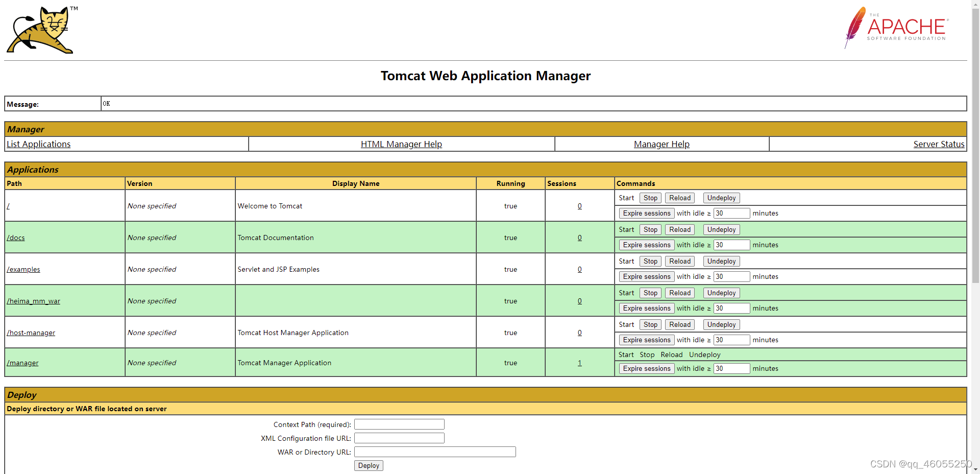Expire sessions for /heima_mm_war
Screen dimensions: 980x474
(x=647, y=308)
